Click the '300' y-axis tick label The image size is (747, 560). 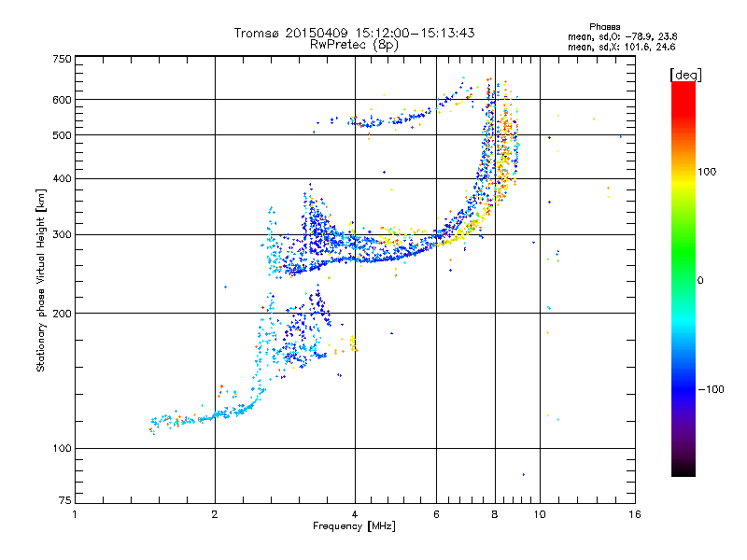tap(62, 235)
